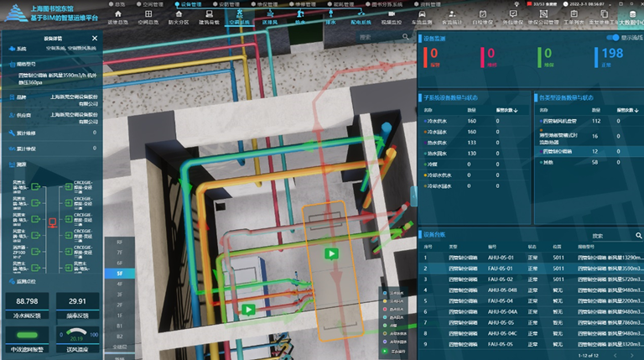Sort device type table by 报警次数 arrow
The image size is (644, 360).
click(x=636, y=109)
